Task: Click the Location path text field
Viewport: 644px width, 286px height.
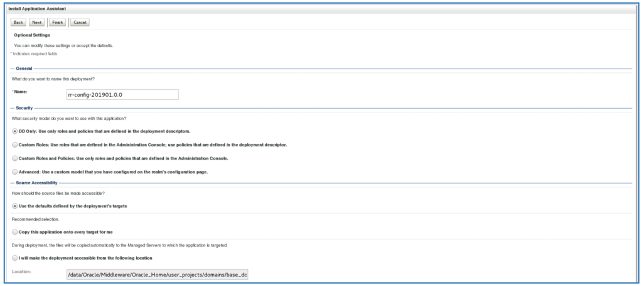Action: point(158,275)
